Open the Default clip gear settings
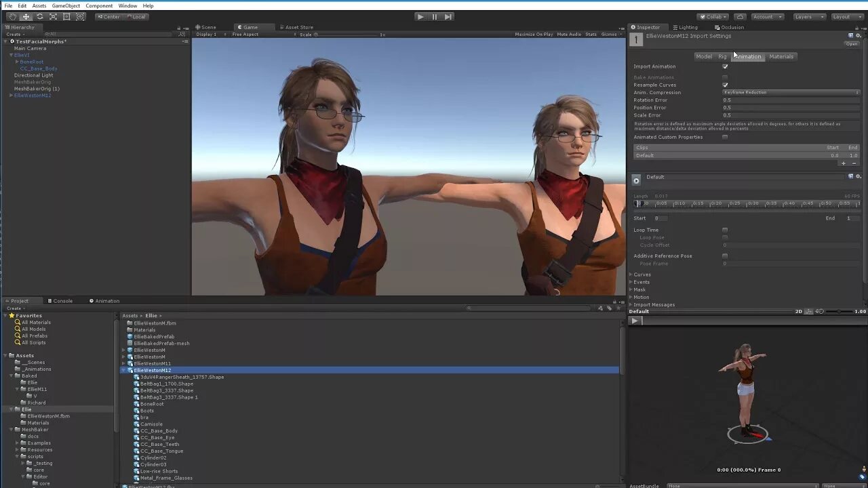The height and width of the screenshot is (488, 868). [x=858, y=176]
